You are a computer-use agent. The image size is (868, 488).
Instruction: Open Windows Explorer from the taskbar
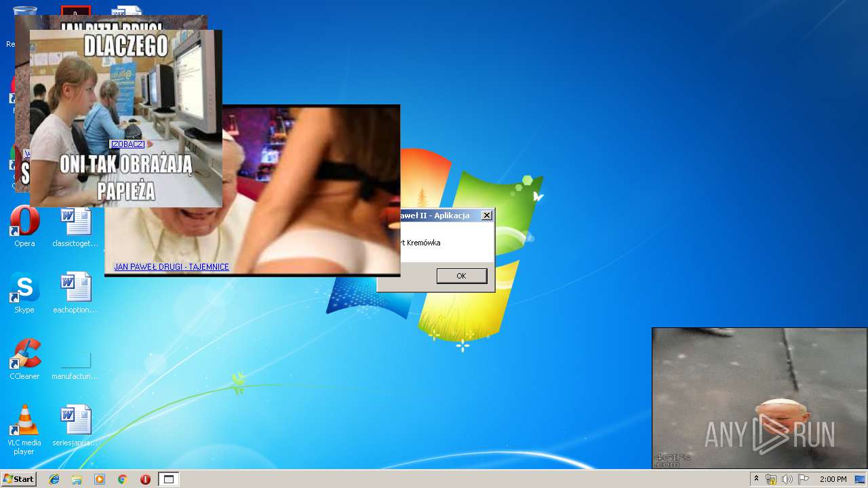coord(77,479)
